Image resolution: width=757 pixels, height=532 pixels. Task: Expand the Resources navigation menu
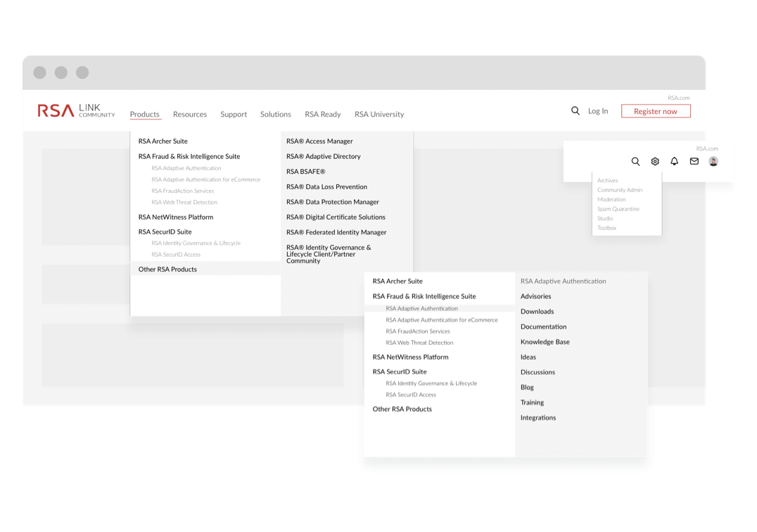[x=190, y=114]
